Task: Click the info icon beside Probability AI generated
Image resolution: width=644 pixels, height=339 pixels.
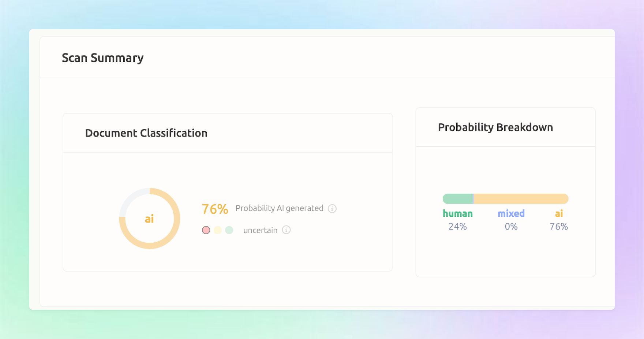Action: click(332, 209)
